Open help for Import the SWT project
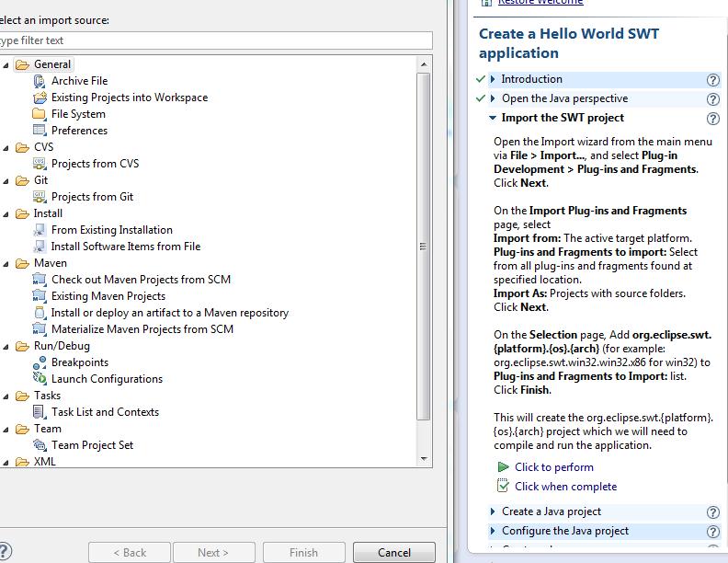This screenshot has height=563, width=728. click(x=712, y=119)
